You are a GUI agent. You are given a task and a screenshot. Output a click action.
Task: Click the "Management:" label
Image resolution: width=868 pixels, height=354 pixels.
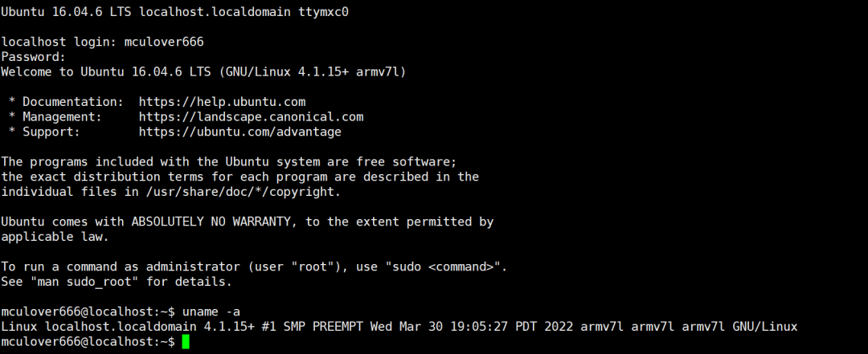[x=66, y=116]
